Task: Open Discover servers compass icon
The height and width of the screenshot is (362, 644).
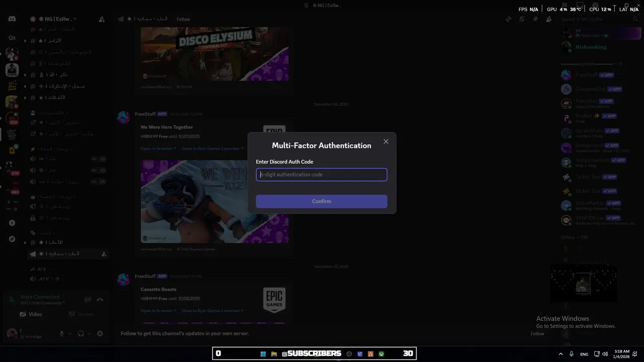Action: (12, 239)
